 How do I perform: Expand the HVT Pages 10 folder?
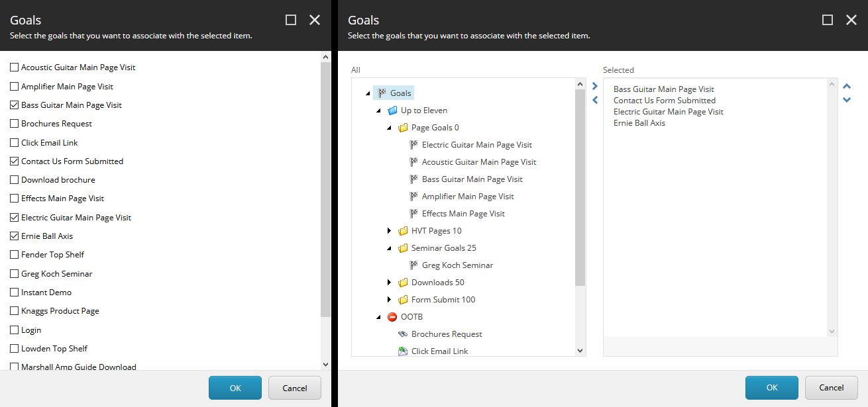tap(389, 231)
